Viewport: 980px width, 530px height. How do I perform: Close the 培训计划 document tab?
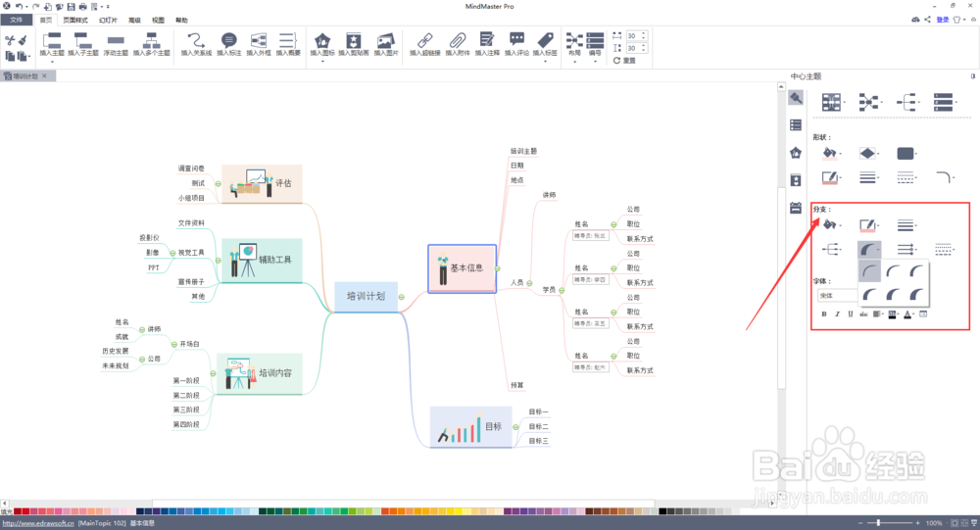coord(44,75)
